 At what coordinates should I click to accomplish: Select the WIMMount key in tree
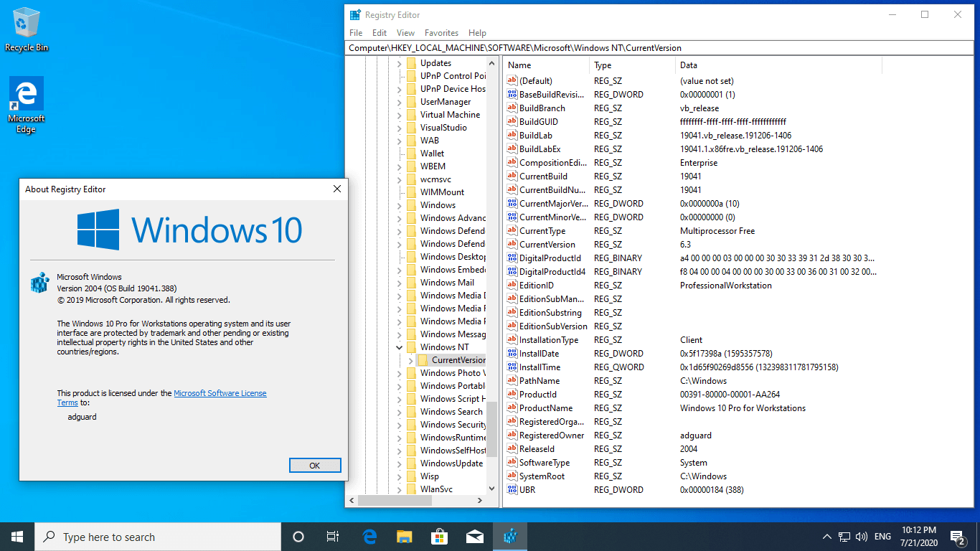point(442,192)
